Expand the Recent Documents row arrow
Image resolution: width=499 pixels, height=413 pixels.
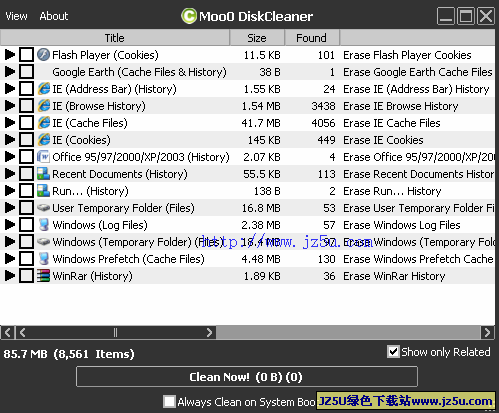(10, 174)
